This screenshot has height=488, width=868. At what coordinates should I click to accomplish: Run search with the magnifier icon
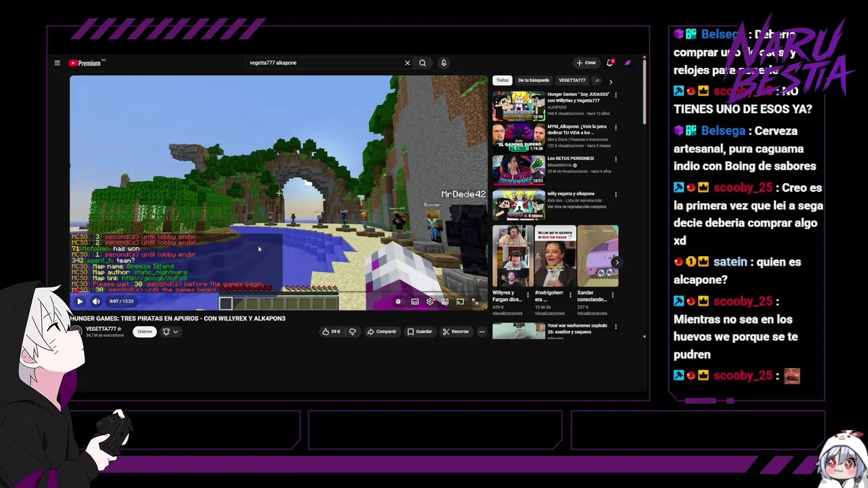tap(422, 63)
